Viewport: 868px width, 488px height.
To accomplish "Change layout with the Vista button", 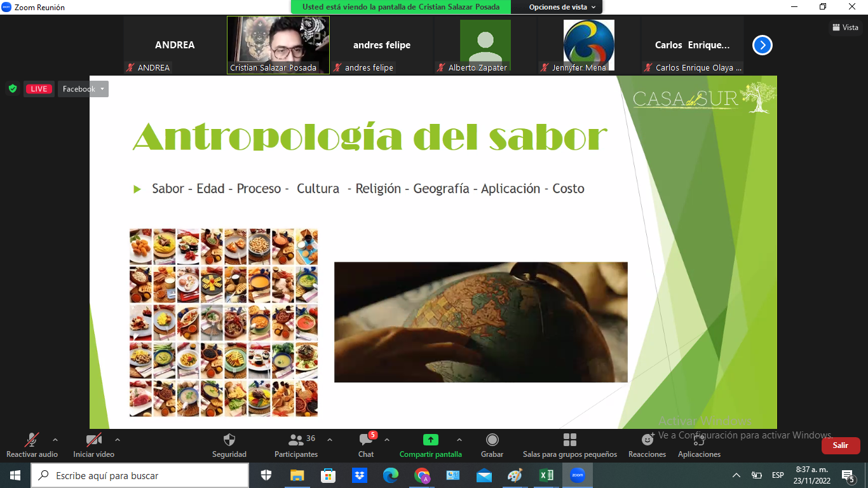I will [x=845, y=27].
